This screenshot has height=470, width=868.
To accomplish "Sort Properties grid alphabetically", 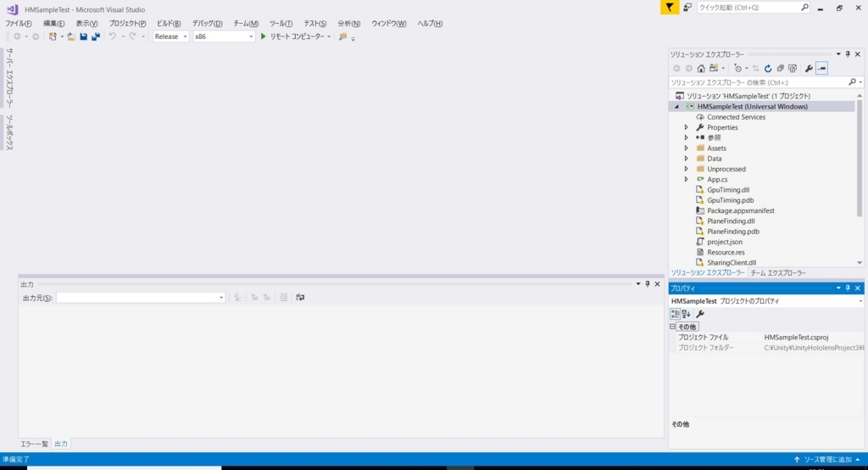I will [687, 314].
